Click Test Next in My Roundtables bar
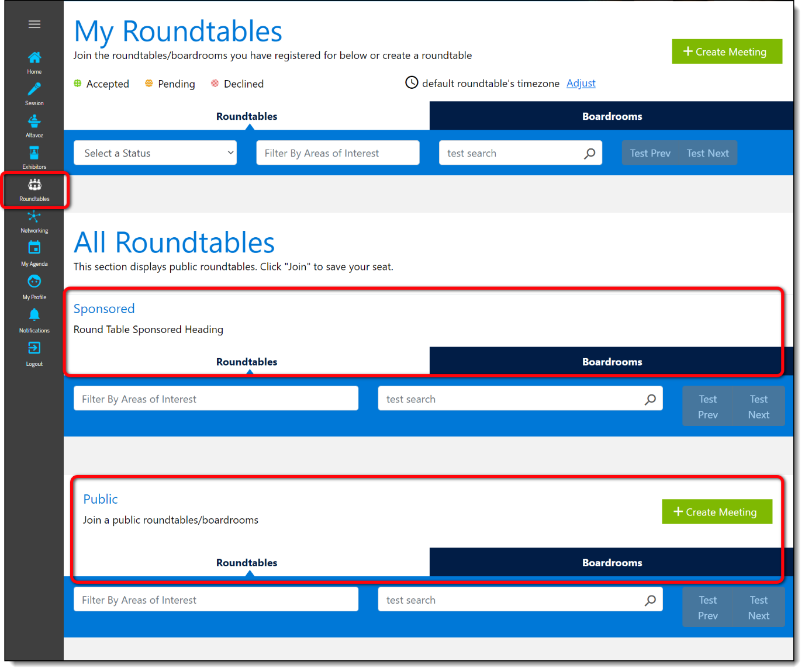The width and height of the screenshot is (805, 672). (x=707, y=153)
